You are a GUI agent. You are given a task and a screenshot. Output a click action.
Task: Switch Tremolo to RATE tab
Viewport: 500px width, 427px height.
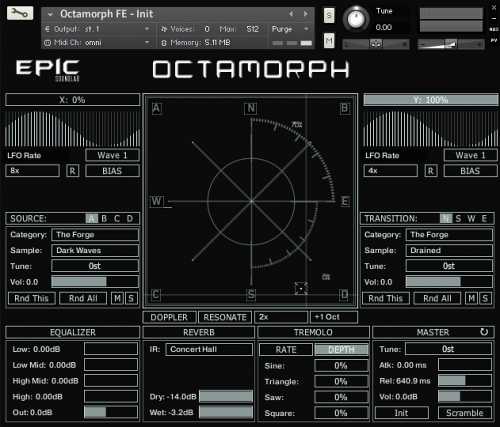pos(286,350)
